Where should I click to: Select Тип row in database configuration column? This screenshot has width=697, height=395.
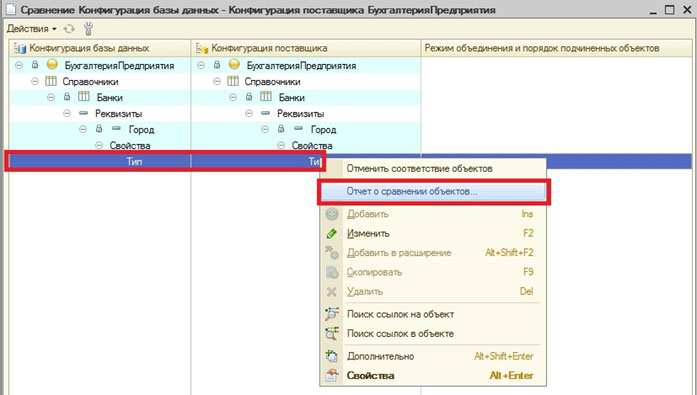[x=100, y=162]
